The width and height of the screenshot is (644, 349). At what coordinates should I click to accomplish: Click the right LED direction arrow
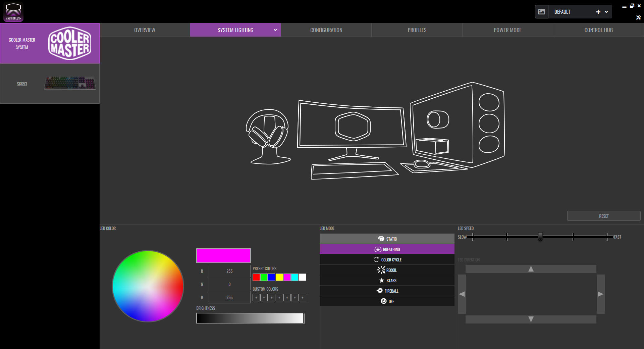600,294
